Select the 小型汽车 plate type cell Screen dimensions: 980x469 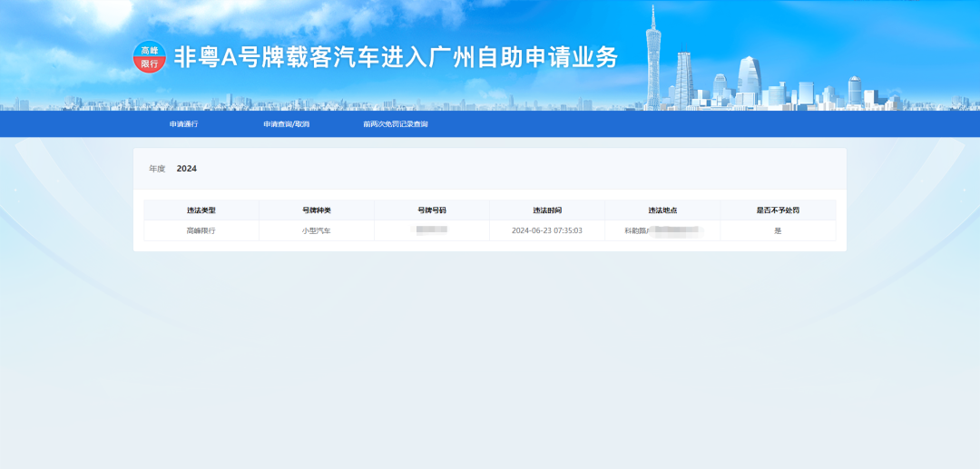coord(317,231)
